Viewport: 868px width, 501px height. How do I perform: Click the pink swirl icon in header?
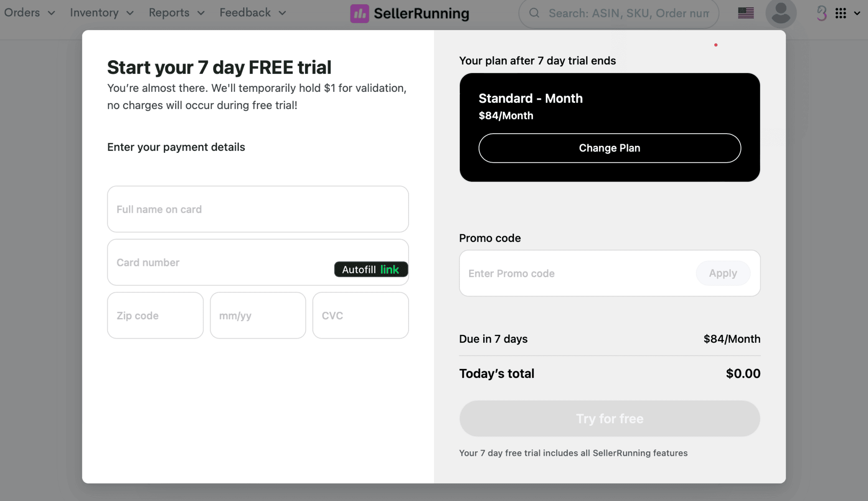click(x=821, y=13)
